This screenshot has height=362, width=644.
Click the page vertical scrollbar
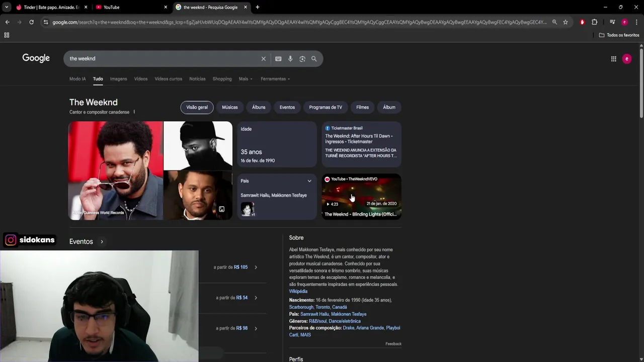tap(641, 83)
